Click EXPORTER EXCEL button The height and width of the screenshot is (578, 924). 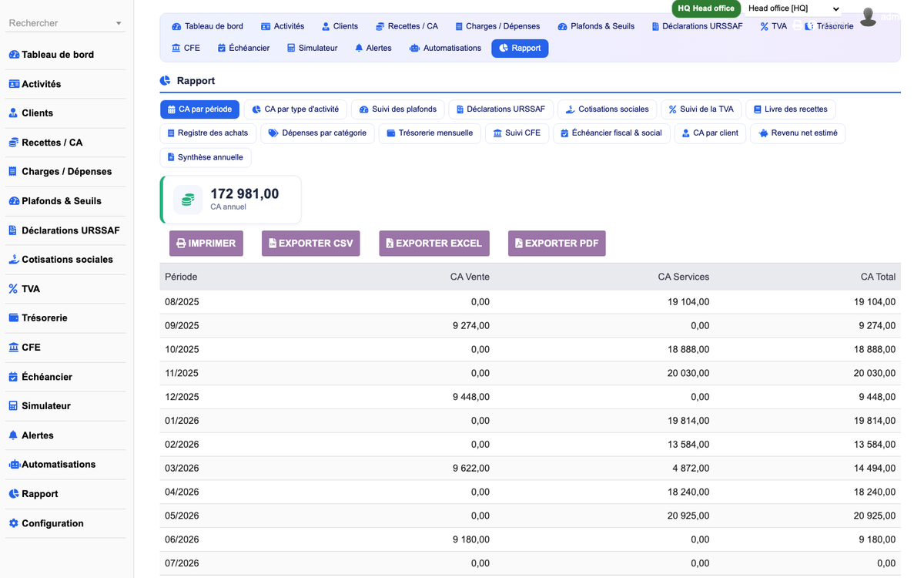(434, 244)
